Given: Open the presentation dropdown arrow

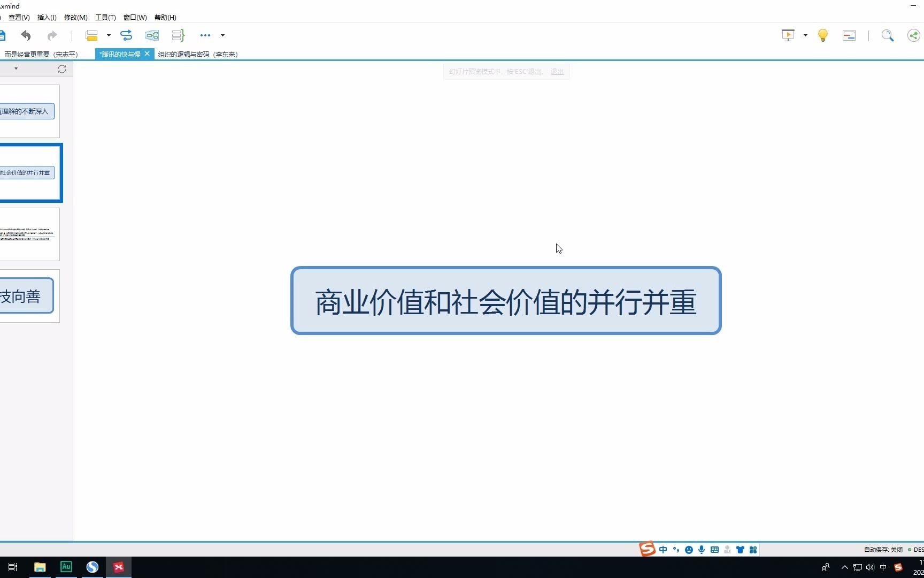Looking at the screenshot, I should pos(805,35).
